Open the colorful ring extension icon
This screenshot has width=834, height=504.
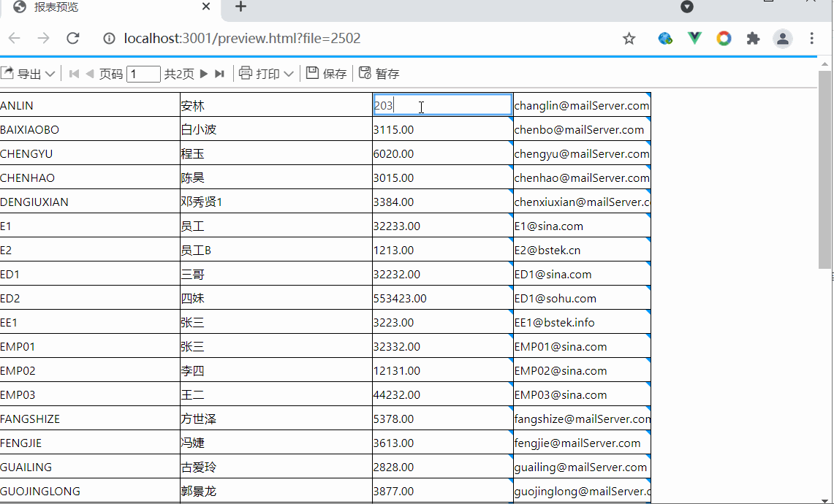point(724,38)
